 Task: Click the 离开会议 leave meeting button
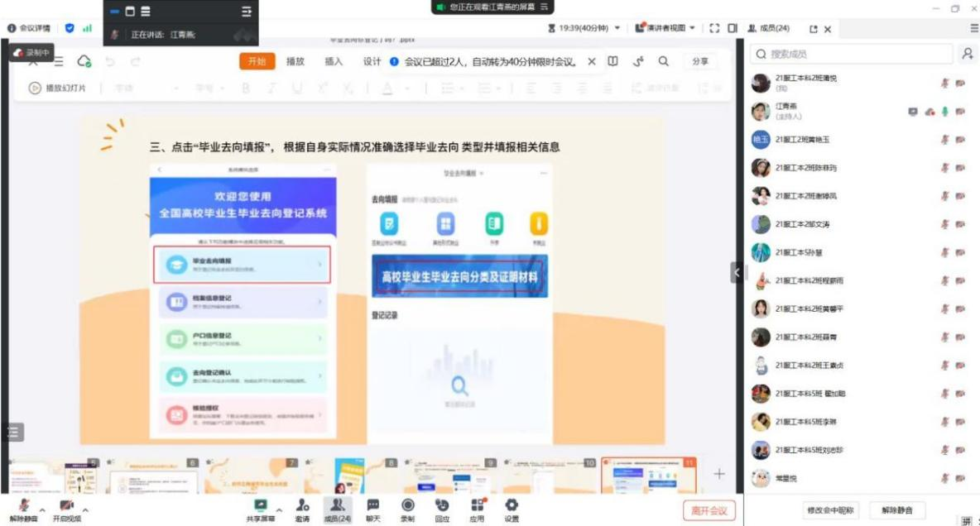tap(709, 510)
